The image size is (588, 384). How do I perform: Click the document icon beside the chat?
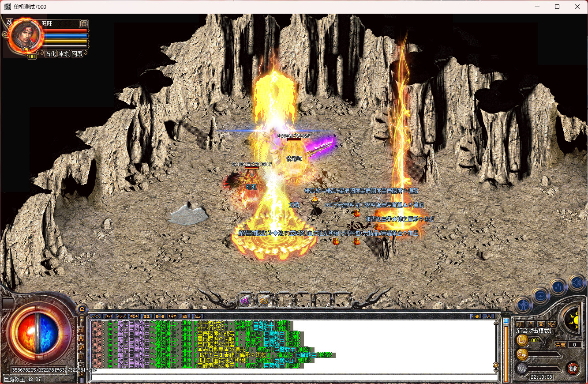coord(81,356)
